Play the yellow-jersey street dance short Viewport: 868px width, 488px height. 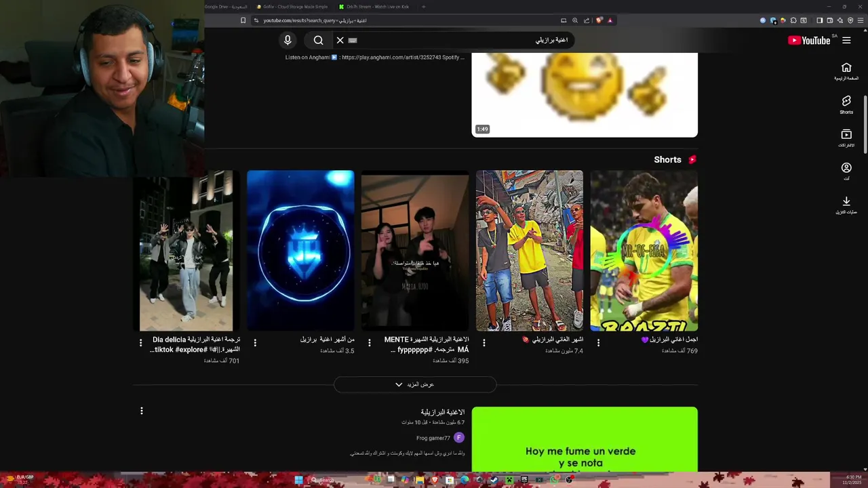pos(529,251)
